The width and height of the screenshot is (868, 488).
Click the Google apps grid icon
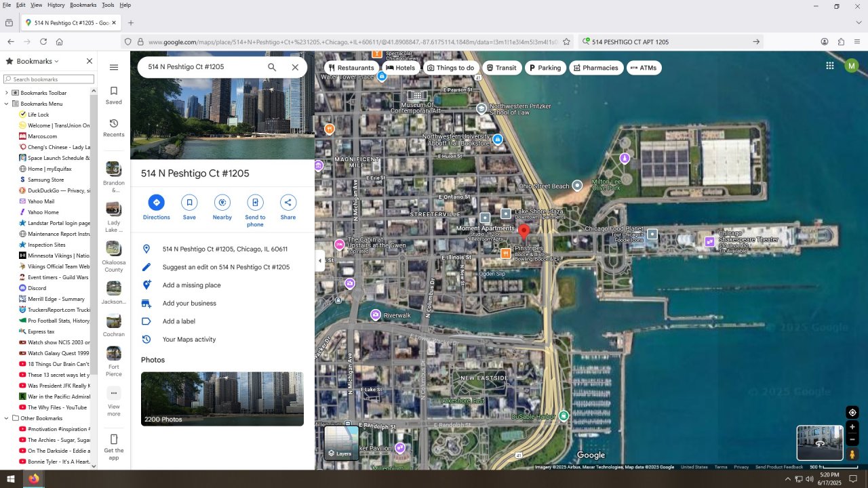pos(829,66)
